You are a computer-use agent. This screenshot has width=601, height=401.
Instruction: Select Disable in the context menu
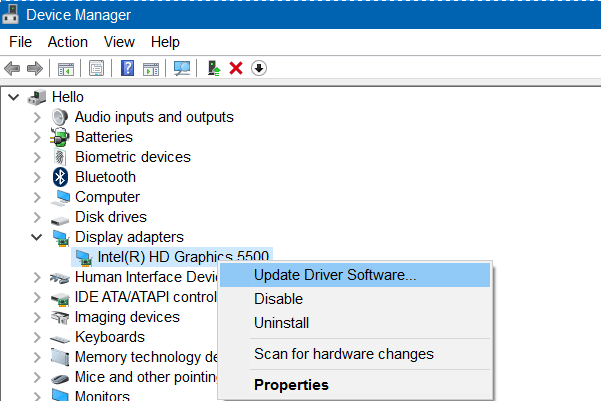pyautogui.click(x=278, y=299)
